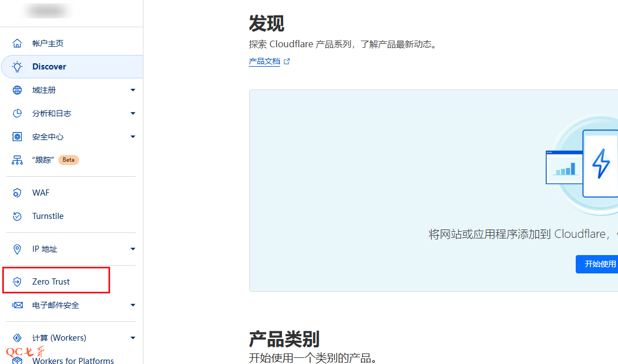Expand the 计算 (Workers) submenu arrow
Image resolution: width=618 pixels, height=364 pixels.
(132, 338)
